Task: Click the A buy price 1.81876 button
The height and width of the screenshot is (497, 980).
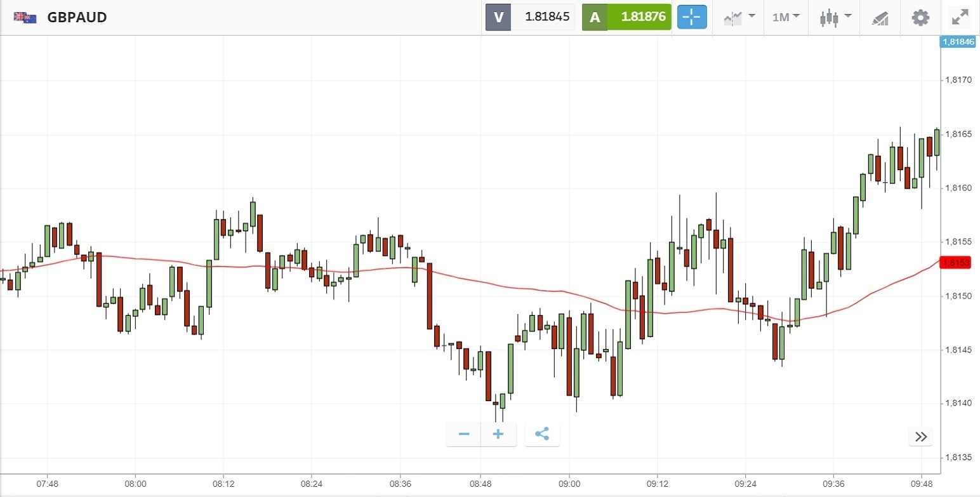Action: (626, 17)
